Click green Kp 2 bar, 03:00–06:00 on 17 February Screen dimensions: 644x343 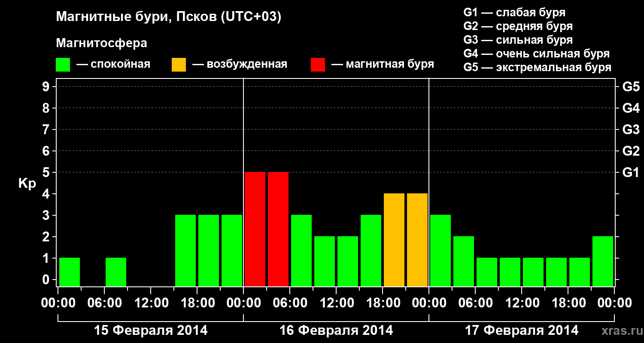464,261
